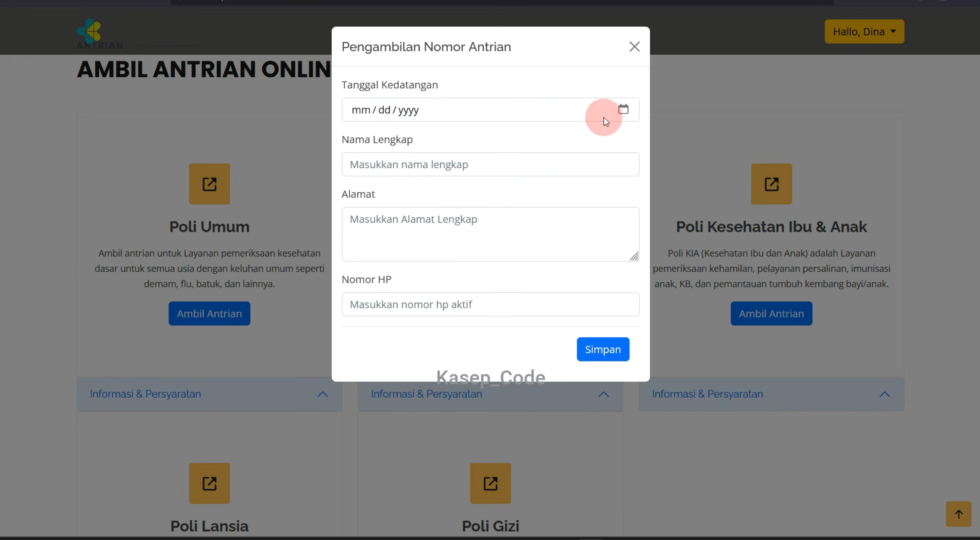Open the Hallo, Dina user dropdown
This screenshot has height=540, width=980.
864,31
